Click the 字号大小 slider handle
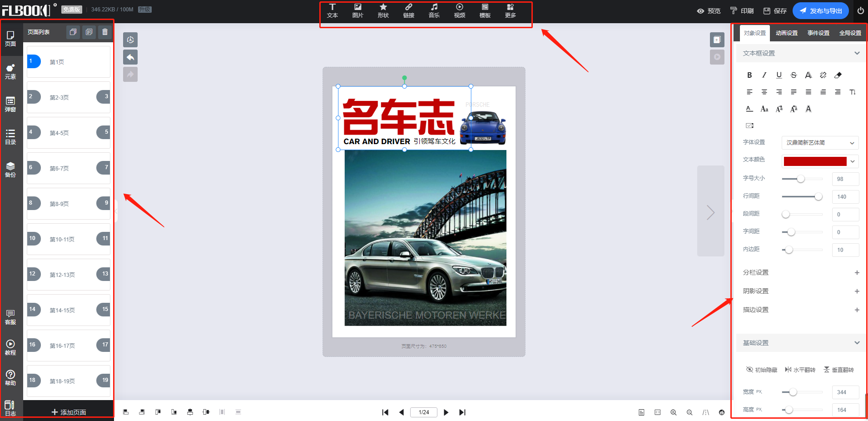 click(x=800, y=179)
